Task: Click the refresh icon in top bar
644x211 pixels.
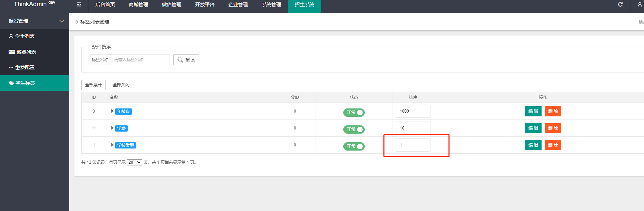Action: [x=620, y=4]
